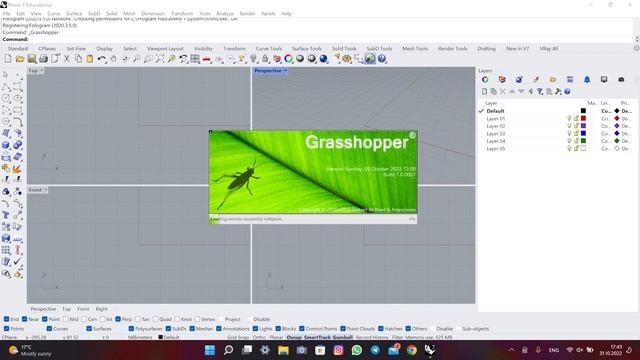Open the Perspective viewport title dropdown arrow
Screen dimensions: 640x360
pos(286,71)
